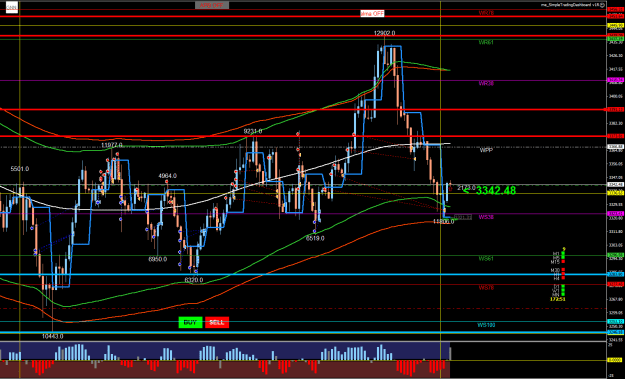Viewport: 625px width, 379px height.
Task: Click the yellow 172:51 candle timer text
Action: point(558,299)
